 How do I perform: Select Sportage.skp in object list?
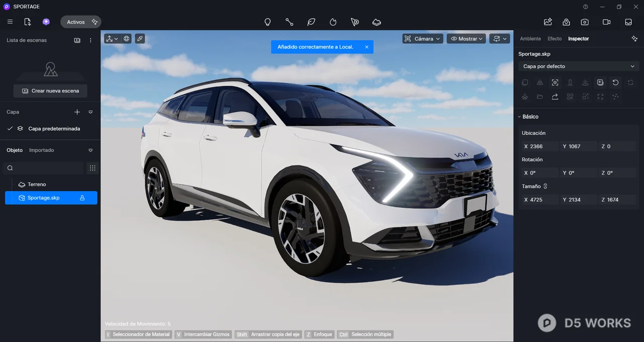51,198
